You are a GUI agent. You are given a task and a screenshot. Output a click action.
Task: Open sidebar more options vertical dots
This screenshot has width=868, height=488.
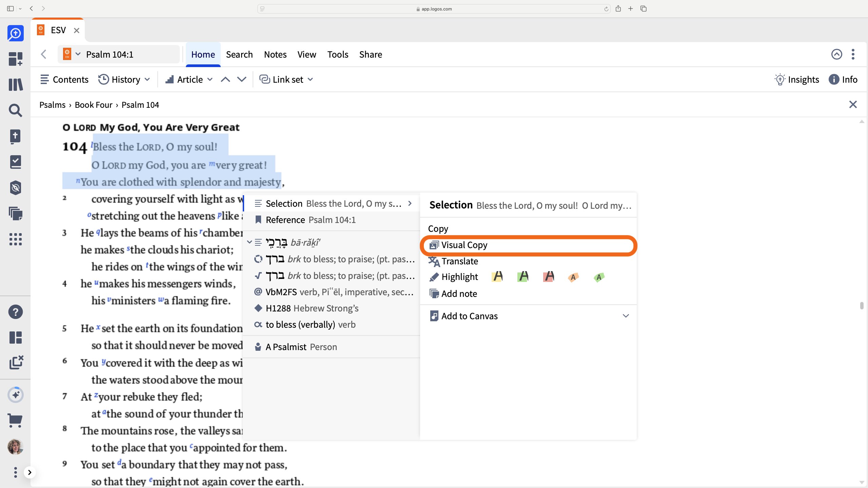(x=16, y=472)
